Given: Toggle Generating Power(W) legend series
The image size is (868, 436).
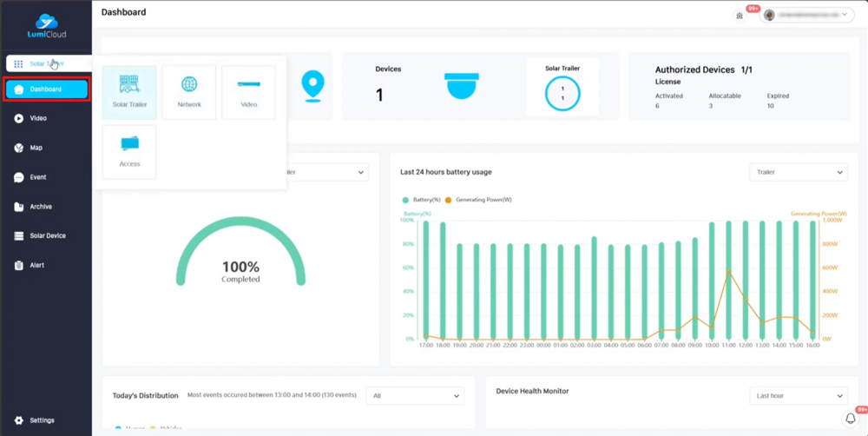Looking at the screenshot, I should pyautogui.click(x=478, y=200).
